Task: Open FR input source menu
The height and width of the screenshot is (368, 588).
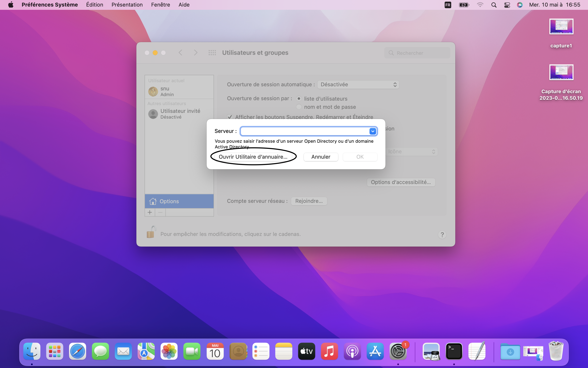Action: coord(448,5)
